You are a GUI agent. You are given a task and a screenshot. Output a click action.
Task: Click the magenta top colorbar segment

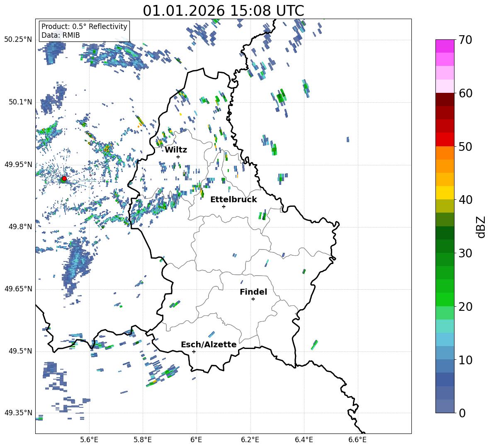click(x=445, y=46)
